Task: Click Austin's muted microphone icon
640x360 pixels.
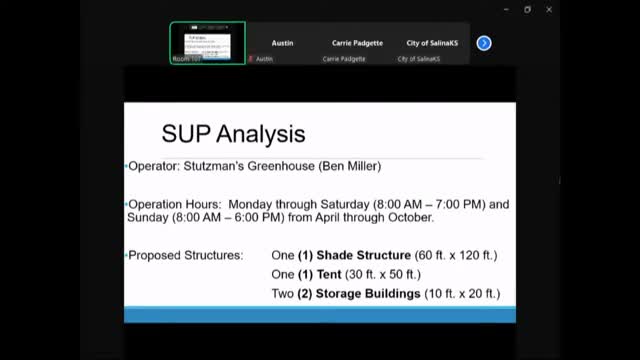Action: click(251, 59)
